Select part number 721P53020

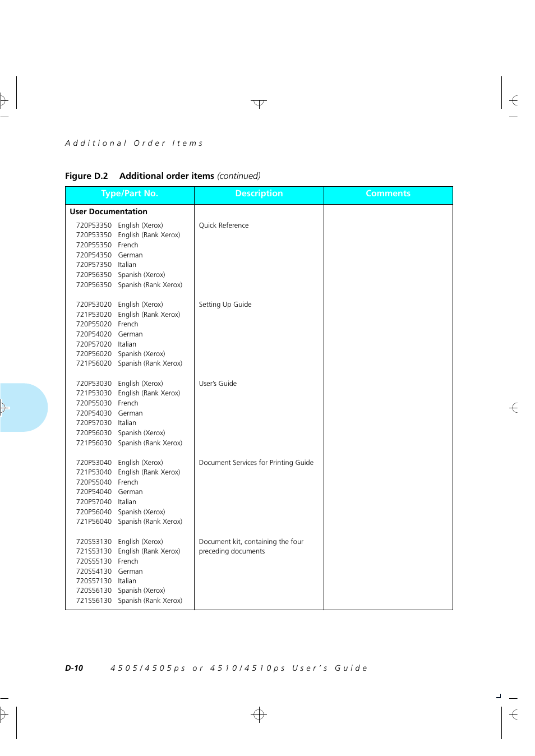94,315
